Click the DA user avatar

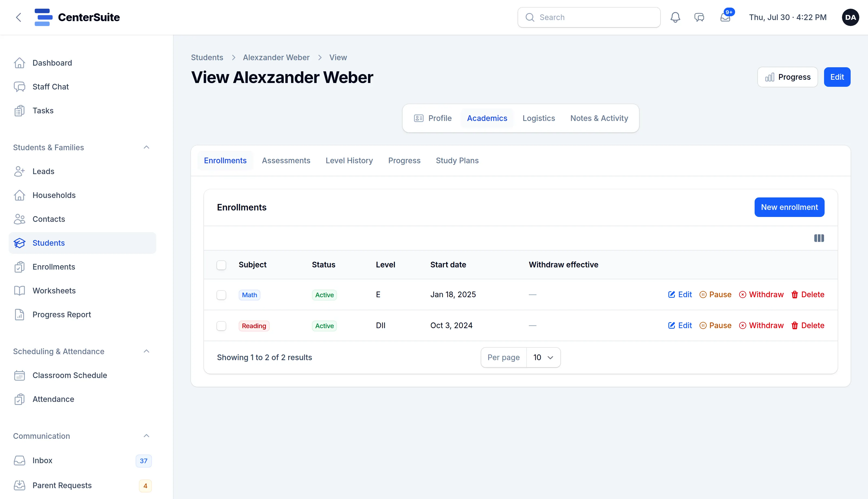(851, 17)
